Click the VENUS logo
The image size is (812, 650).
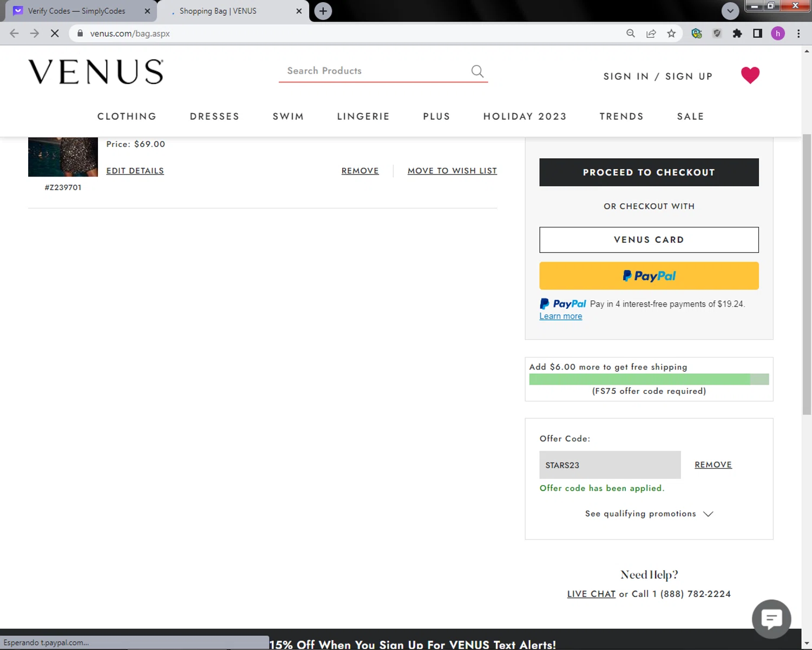click(x=96, y=72)
